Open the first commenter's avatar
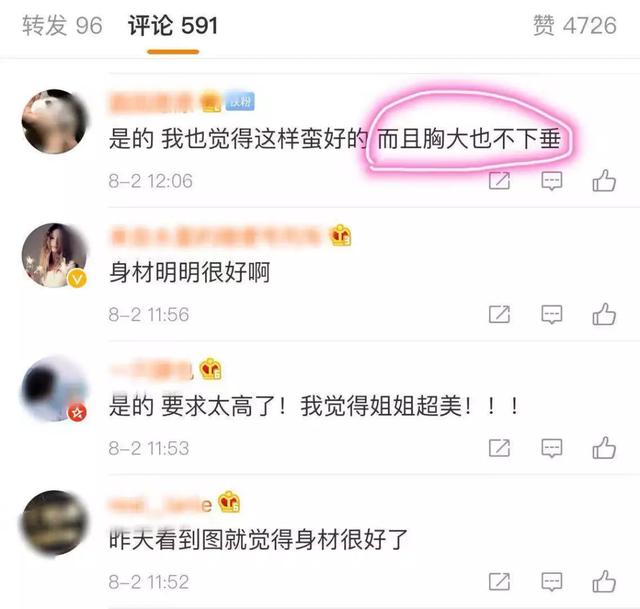Viewport: 640px width, 609px height. 55,122
